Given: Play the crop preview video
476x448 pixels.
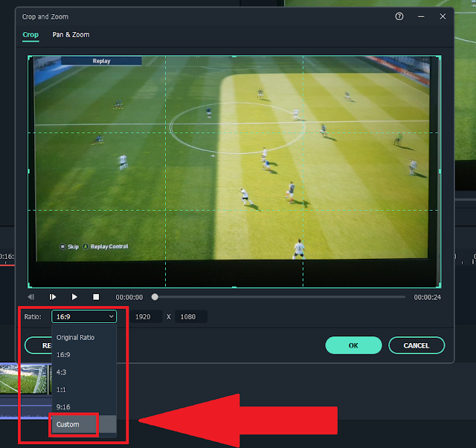Looking at the screenshot, I should tap(74, 297).
